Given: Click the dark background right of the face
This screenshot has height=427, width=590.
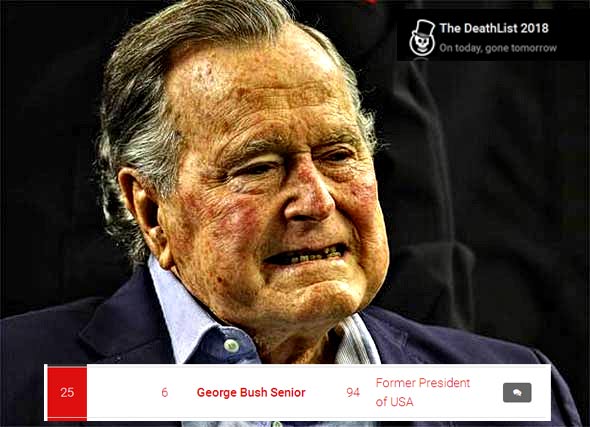Looking at the screenshot, I should (x=489, y=188).
